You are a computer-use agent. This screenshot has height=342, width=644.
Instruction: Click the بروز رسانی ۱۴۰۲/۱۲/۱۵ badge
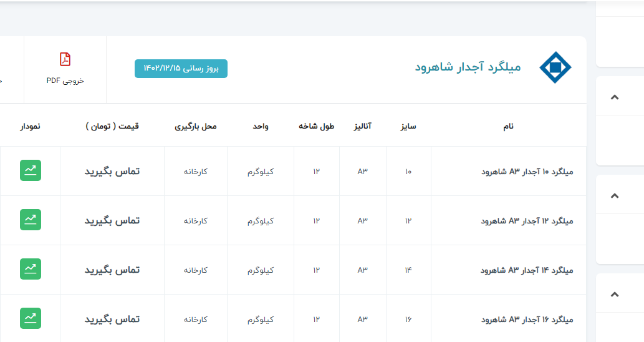click(x=181, y=69)
